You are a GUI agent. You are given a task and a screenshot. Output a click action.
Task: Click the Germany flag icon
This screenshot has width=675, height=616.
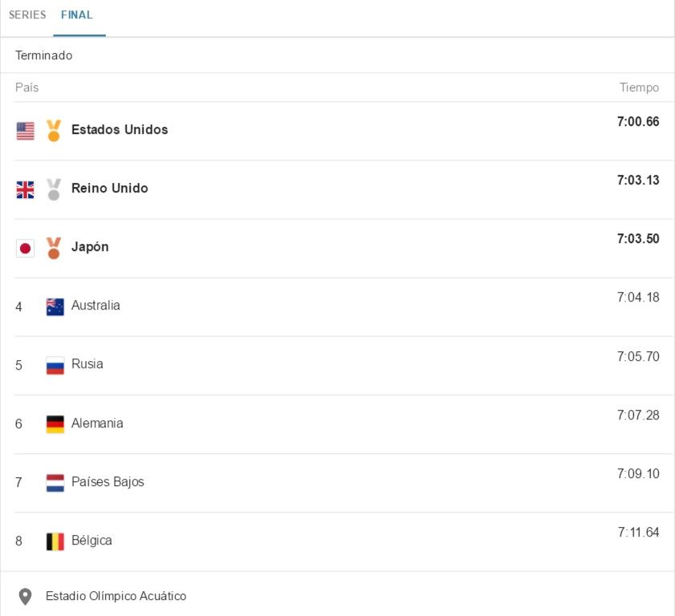tap(55, 423)
